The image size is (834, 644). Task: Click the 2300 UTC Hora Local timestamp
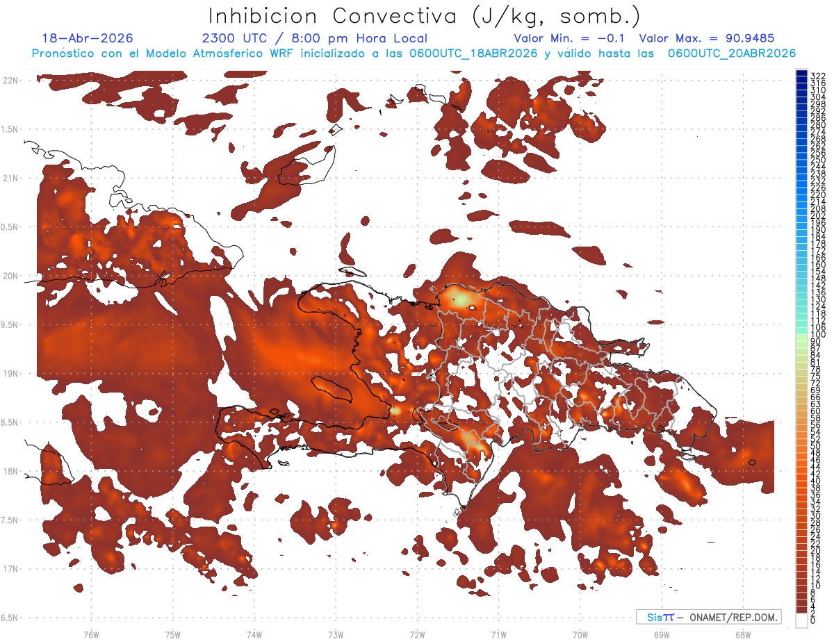tap(315, 38)
